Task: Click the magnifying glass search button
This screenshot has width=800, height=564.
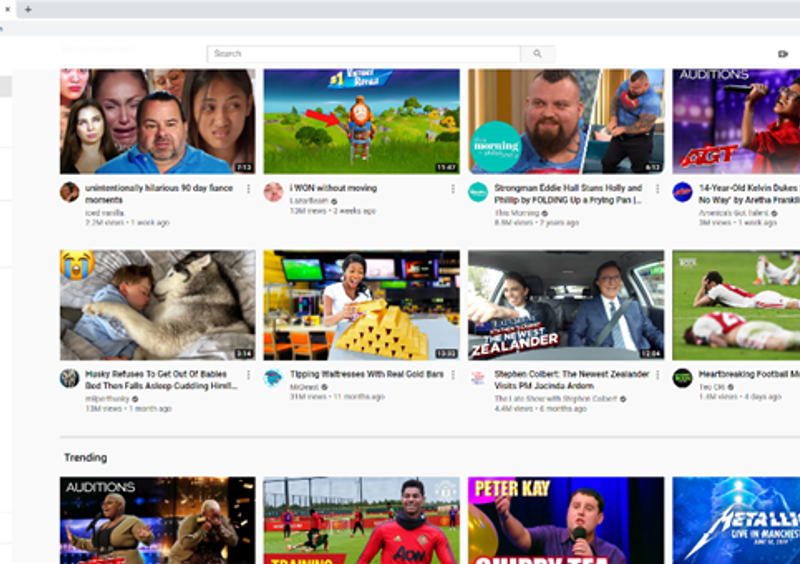Action: tap(537, 54)
